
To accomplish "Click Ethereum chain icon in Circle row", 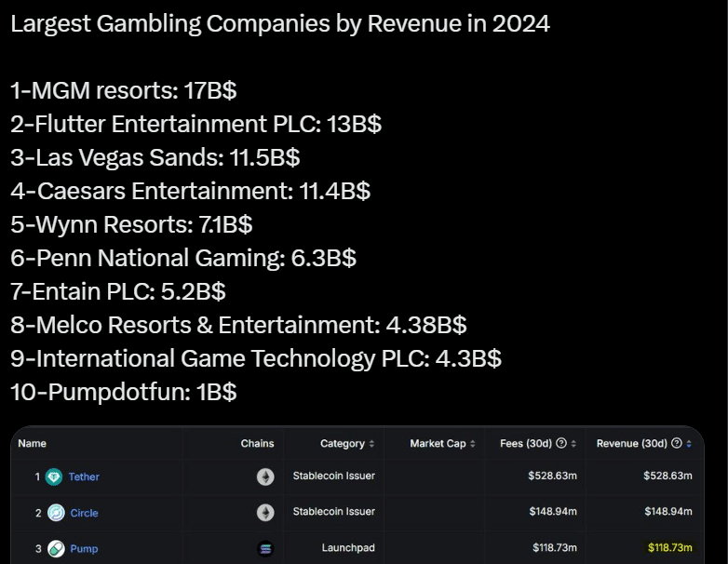I will (x=265, y=513).
